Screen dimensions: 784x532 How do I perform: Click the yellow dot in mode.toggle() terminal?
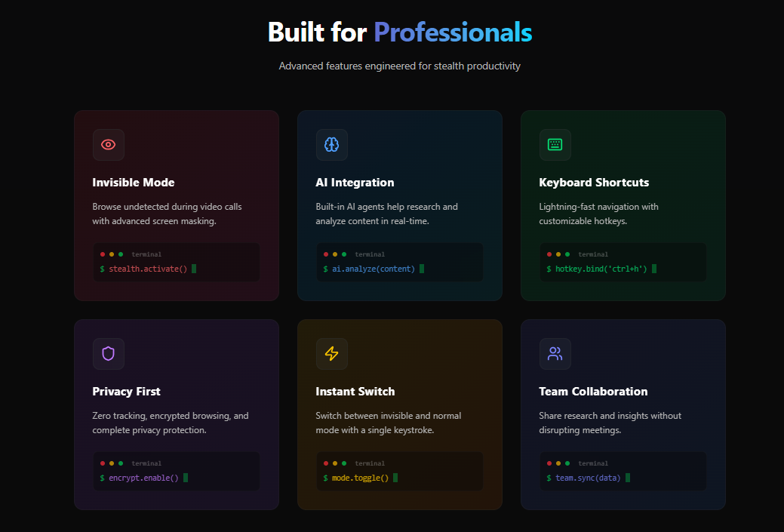pos(335,463)
